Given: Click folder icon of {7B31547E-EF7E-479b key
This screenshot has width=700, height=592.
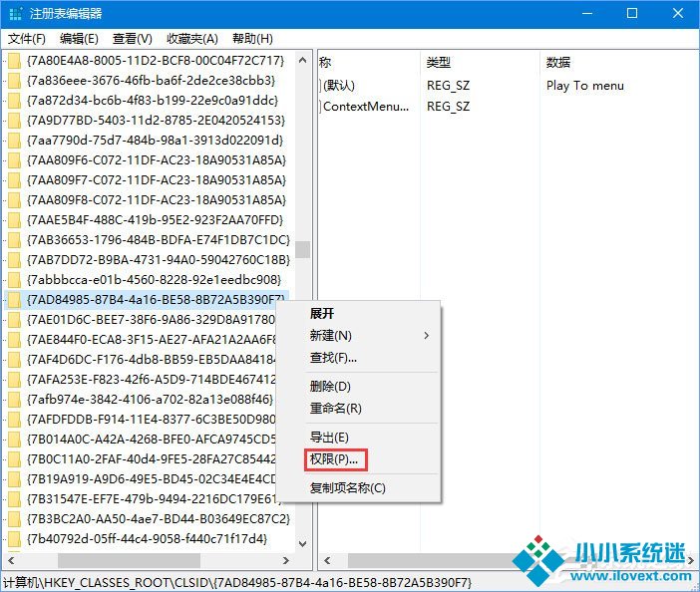Looking at the screenshot, I should pos(14,499).
